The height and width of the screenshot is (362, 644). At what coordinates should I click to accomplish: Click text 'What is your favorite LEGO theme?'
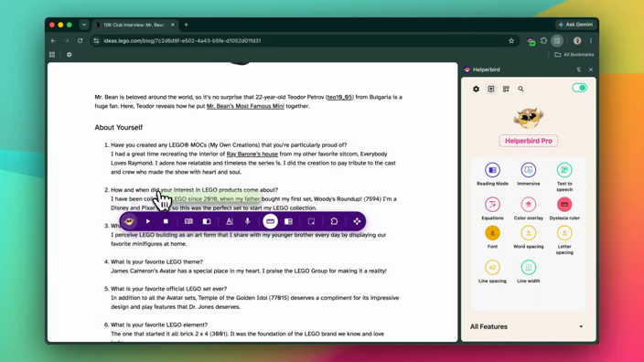[157, 261]
